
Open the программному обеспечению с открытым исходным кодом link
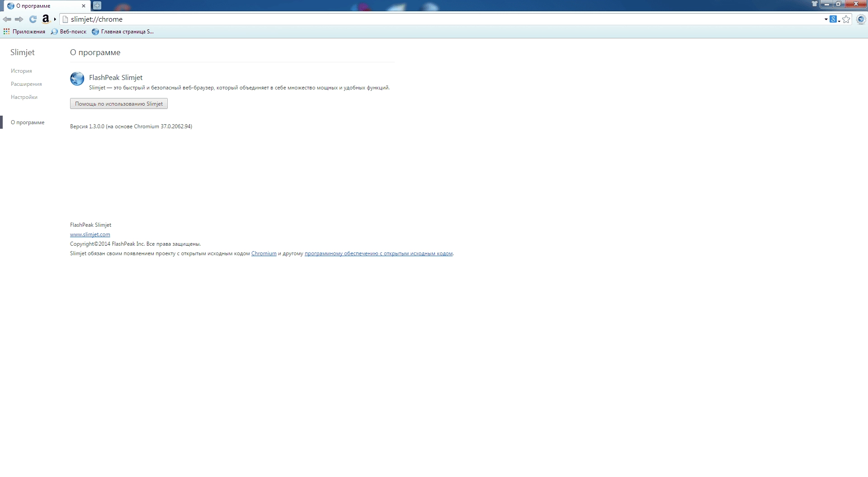(x=378, y=253)
